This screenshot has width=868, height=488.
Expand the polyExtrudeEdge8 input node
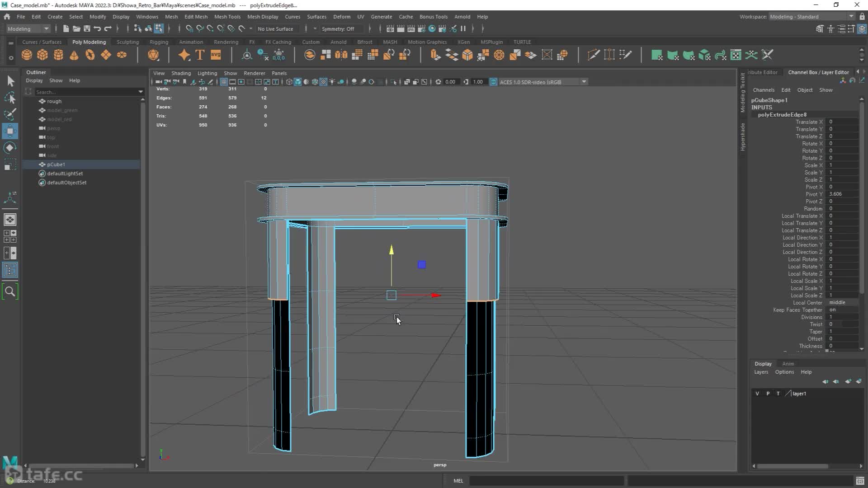(782, 115)
